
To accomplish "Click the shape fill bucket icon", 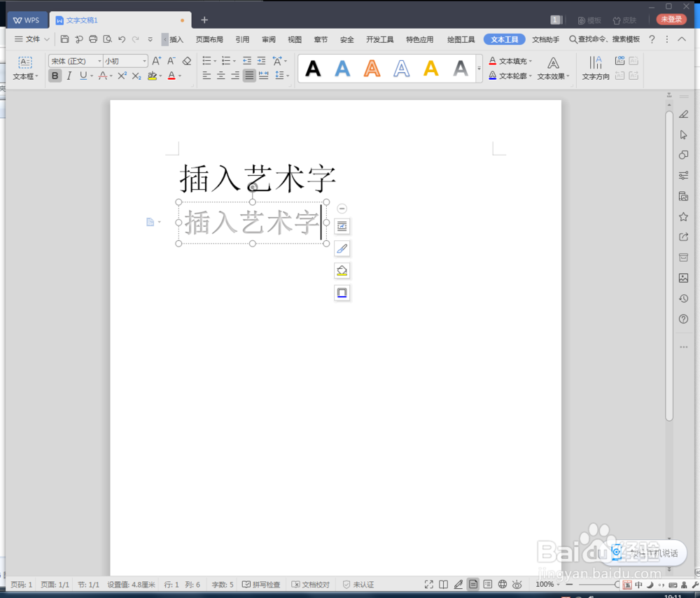I will (x=342, y=271).
